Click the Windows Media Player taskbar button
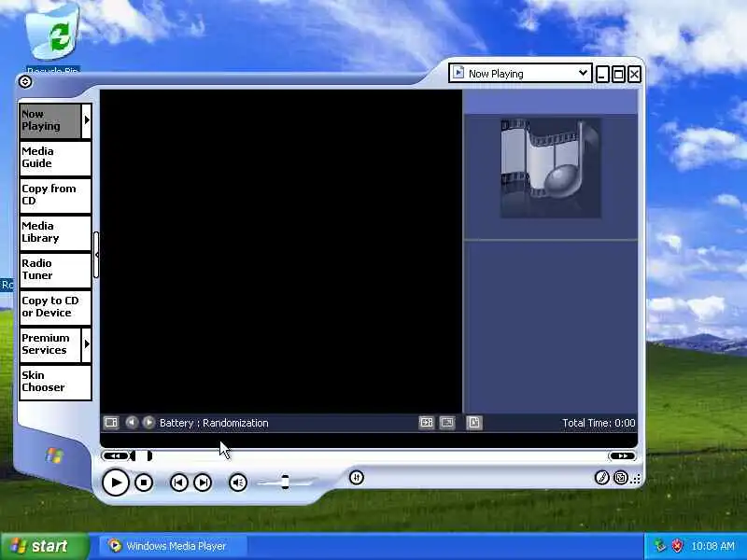 coord(174,546)
